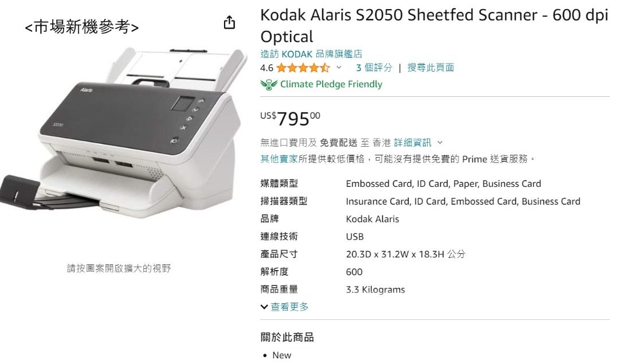This screenshot has height=364, width=619.
Task: Click the share icon
Action: click(x=230, y=22)
